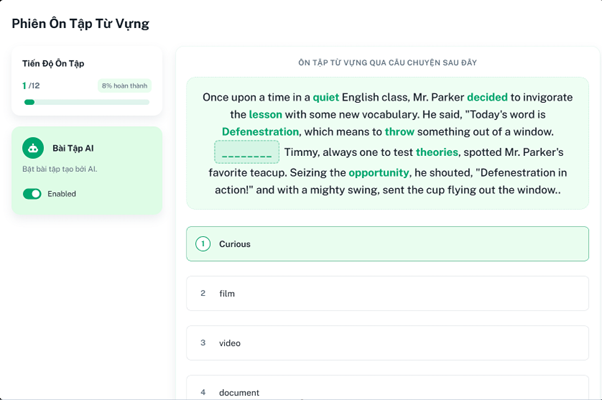Click the highlighted word theories
Screen dimensions: 602x400
(437, 153)
